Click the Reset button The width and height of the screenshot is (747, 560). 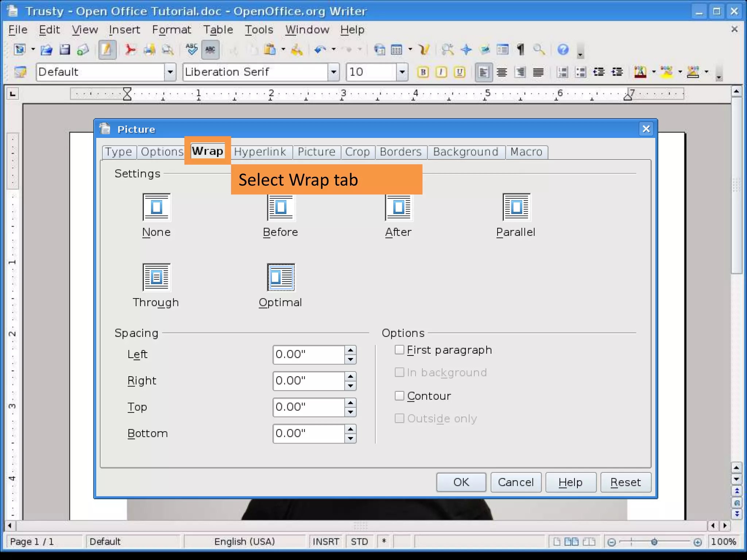click(x=626, y=482)
